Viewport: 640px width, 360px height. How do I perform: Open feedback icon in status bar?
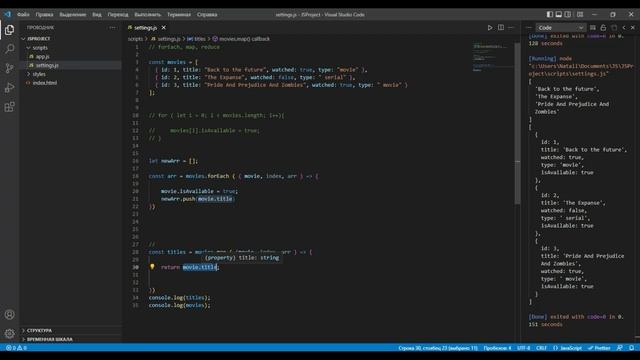tap(620, 348)
